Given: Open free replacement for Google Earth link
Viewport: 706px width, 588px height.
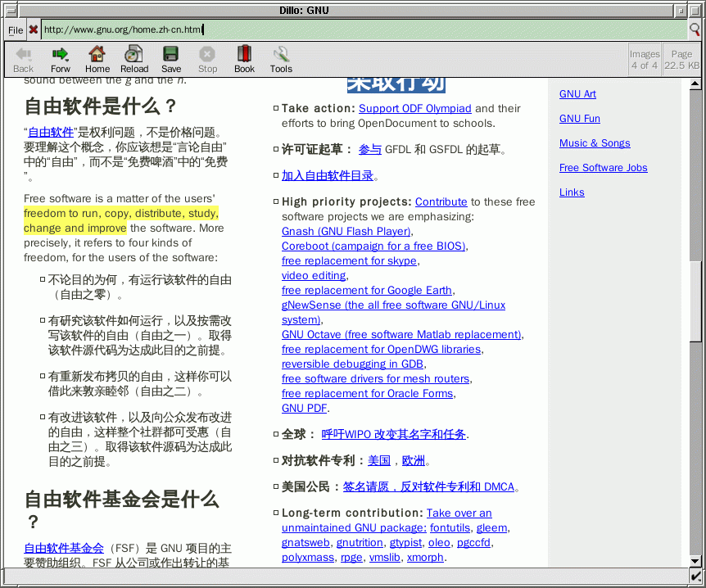Looking at the screenshot, I should 366,291.
